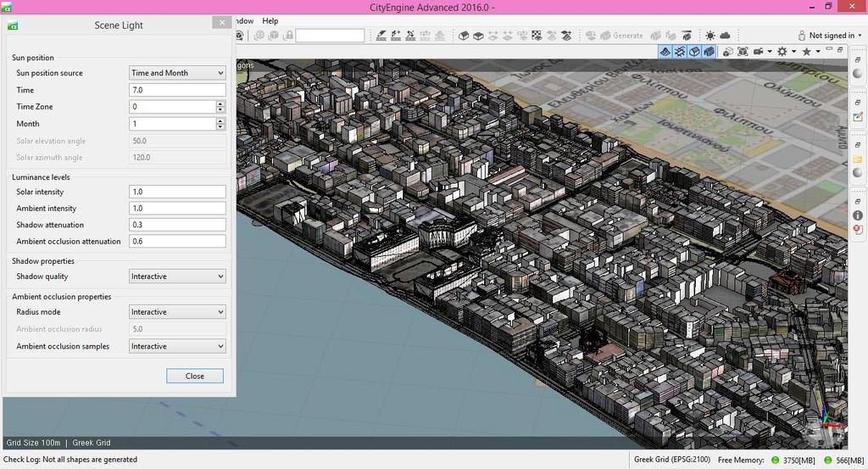Open the Window menu

(x=245, y=21)
